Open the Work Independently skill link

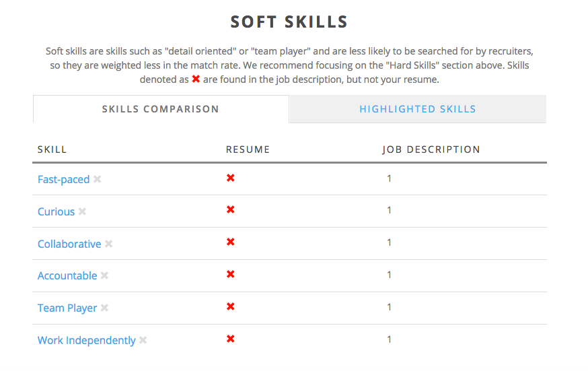coord(87,340)
